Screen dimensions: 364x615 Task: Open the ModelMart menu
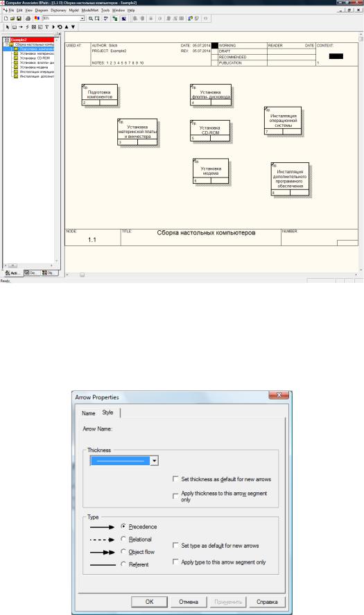90,10
